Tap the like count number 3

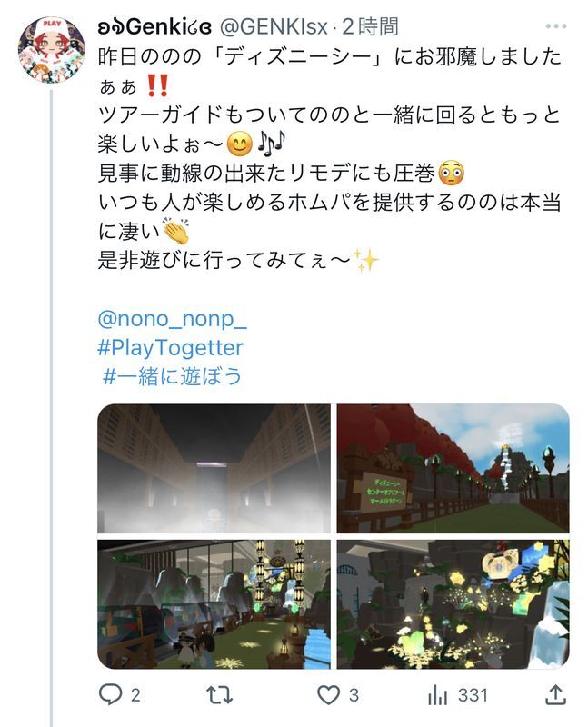tap(354, 695)
